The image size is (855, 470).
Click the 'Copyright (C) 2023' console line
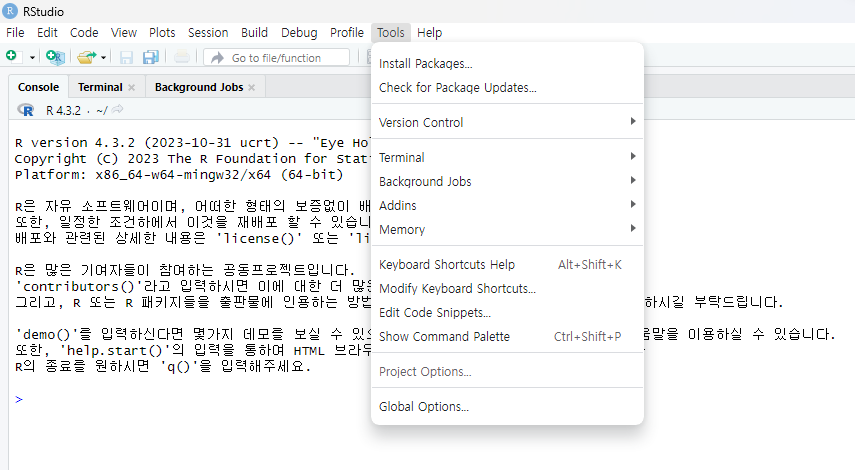click(x=192, y=159)
